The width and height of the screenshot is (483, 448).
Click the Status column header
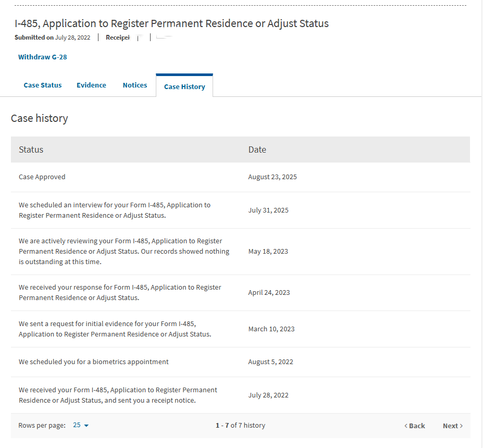click(x=31, y=150)
